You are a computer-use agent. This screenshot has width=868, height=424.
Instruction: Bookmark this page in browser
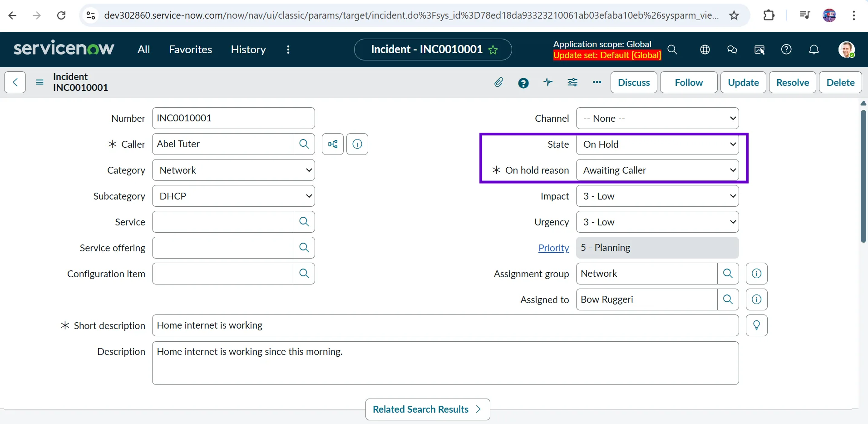coord(734,15)
